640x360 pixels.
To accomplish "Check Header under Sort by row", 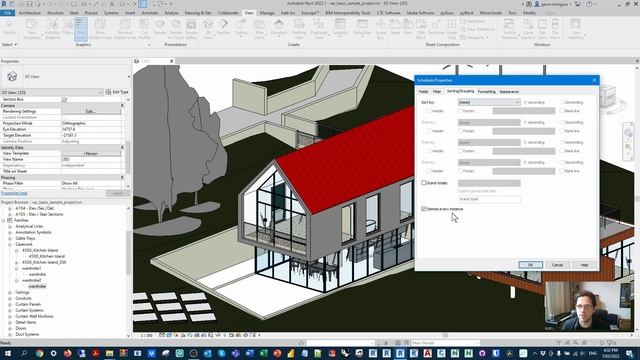I will [x=429, y=111].
